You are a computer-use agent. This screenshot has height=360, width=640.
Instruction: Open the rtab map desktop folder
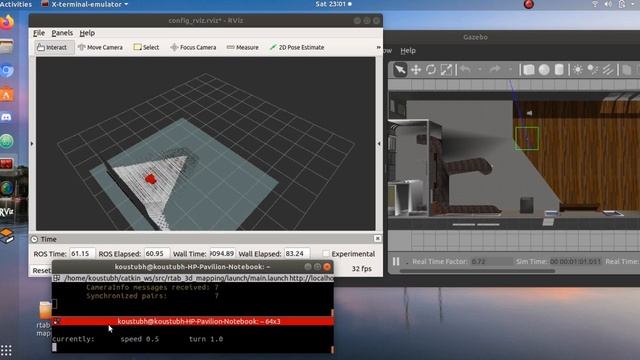tap(44, 319)
